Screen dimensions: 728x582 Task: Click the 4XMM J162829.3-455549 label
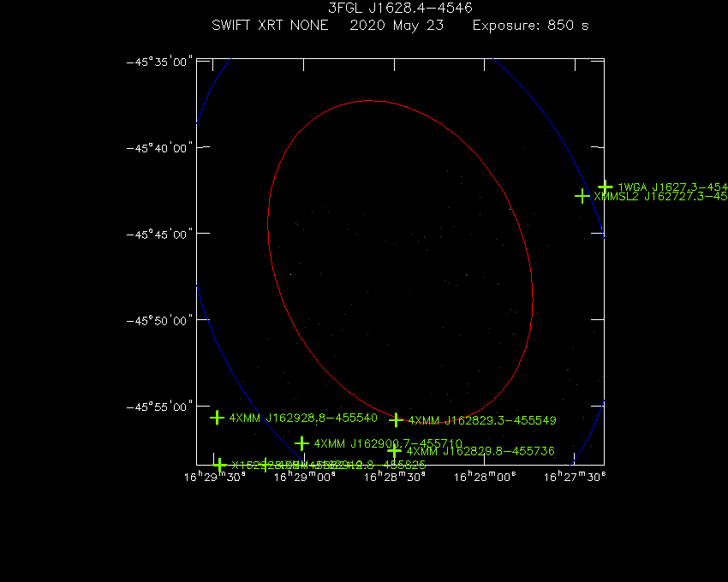pyautogui.click(x=482, y=420)
